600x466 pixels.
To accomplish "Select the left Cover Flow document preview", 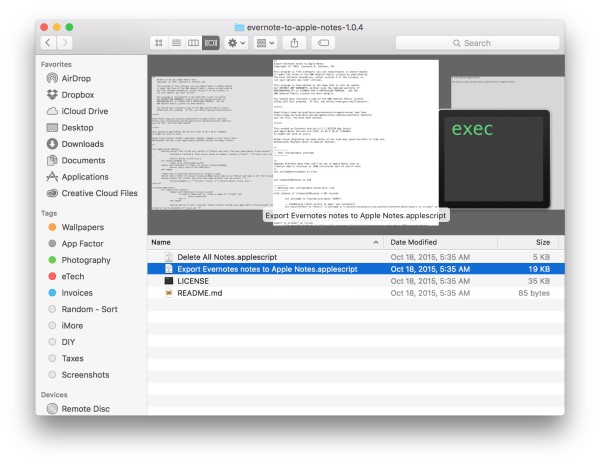I will [212, 143].
